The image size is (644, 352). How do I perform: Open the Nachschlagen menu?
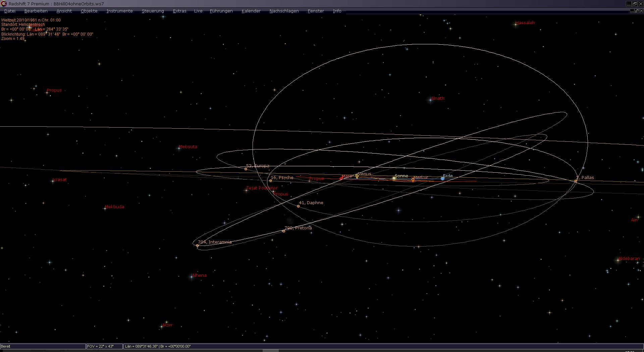[x=284, y=11]
